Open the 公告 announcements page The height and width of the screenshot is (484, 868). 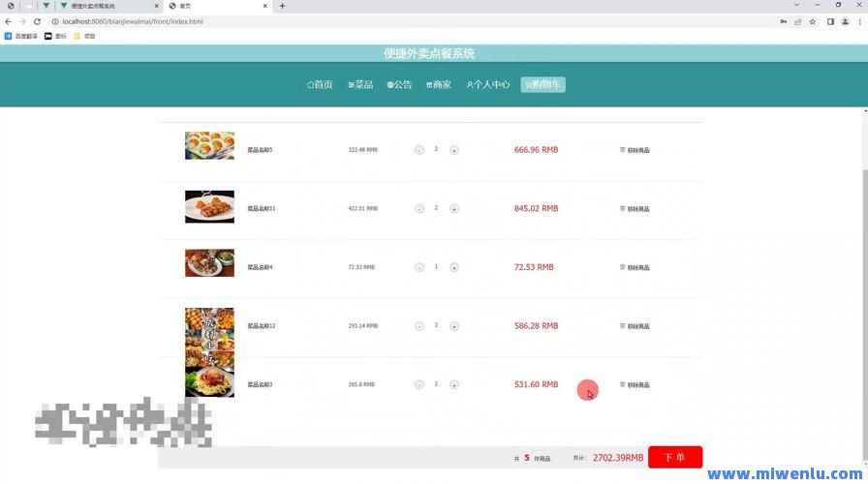pyautogui.click(x=400, y=85)
